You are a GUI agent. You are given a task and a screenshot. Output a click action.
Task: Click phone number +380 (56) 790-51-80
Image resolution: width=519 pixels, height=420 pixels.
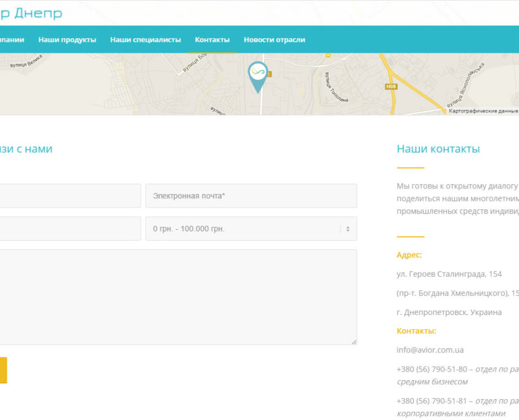(x=432, y=369)
